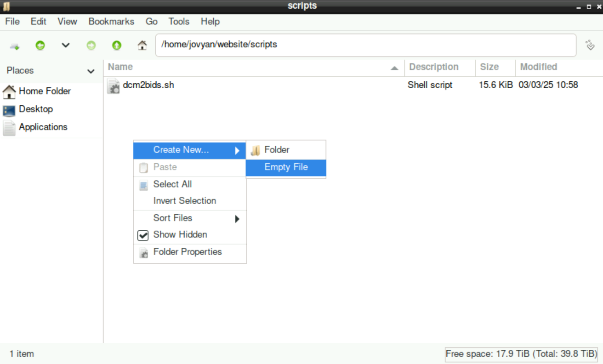Viewport: 603px width, 364px height.
Task: Click the Free space status indicator
Action: point(521,354)
